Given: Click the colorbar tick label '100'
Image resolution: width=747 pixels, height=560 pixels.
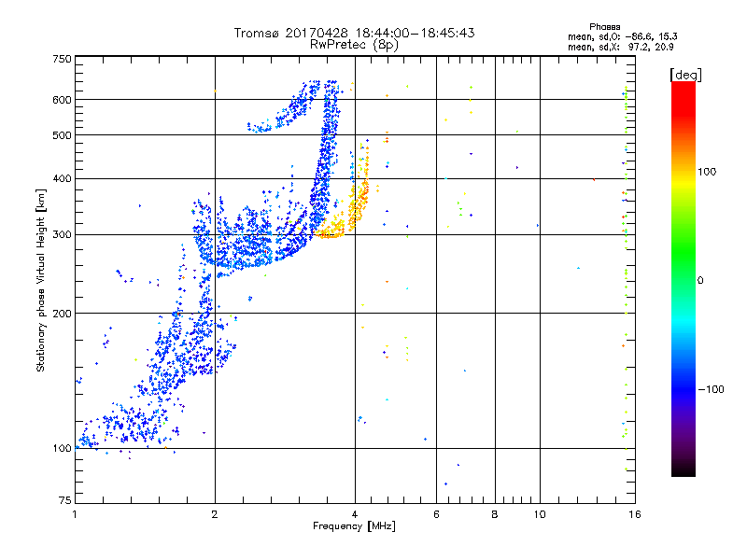Looking at the screenshot, I should click(x=707, y=172).
